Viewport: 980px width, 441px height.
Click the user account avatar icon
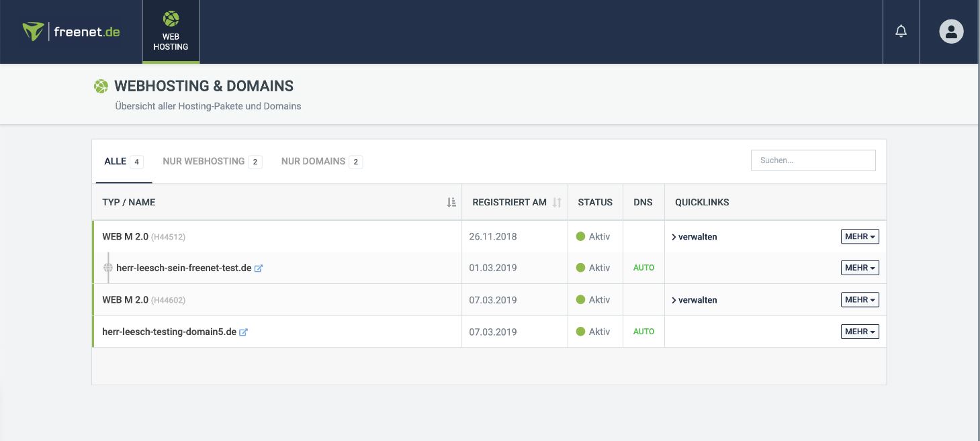tap(950, 30)
